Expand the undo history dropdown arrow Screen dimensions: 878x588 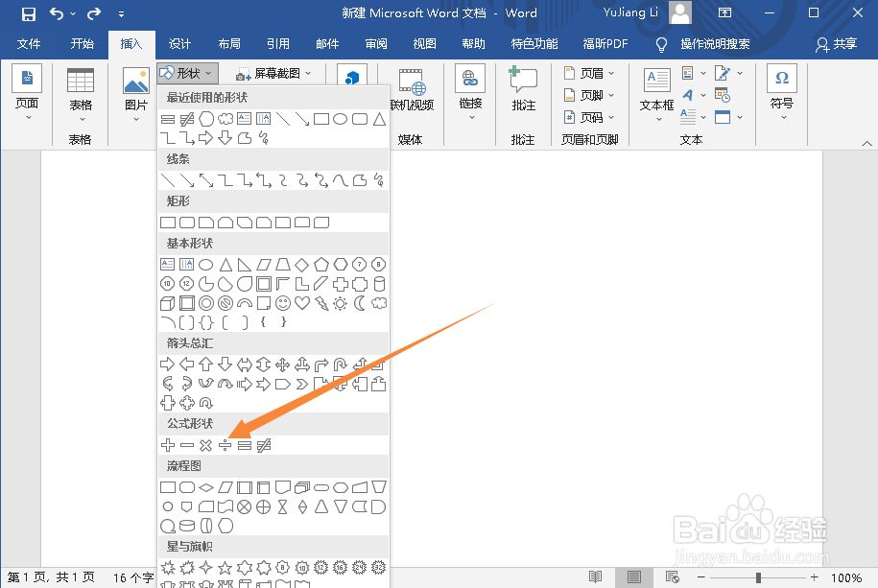coord(73,13)
